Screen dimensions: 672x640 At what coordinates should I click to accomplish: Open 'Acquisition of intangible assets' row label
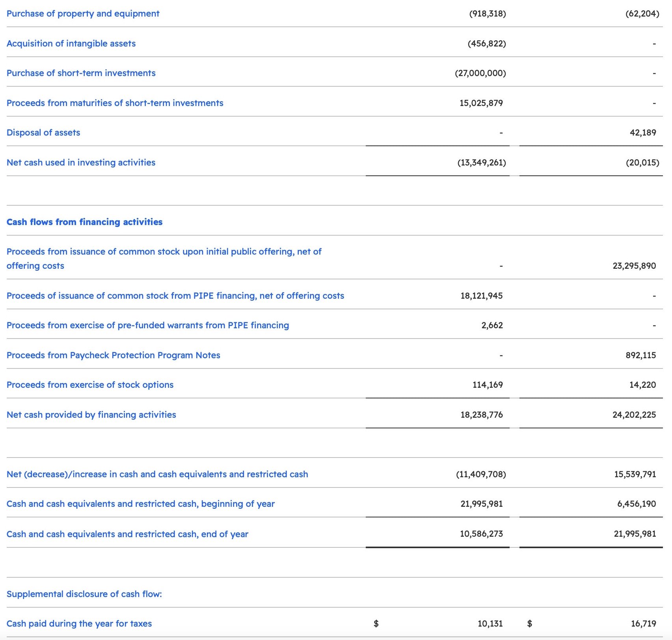[71, 44]
